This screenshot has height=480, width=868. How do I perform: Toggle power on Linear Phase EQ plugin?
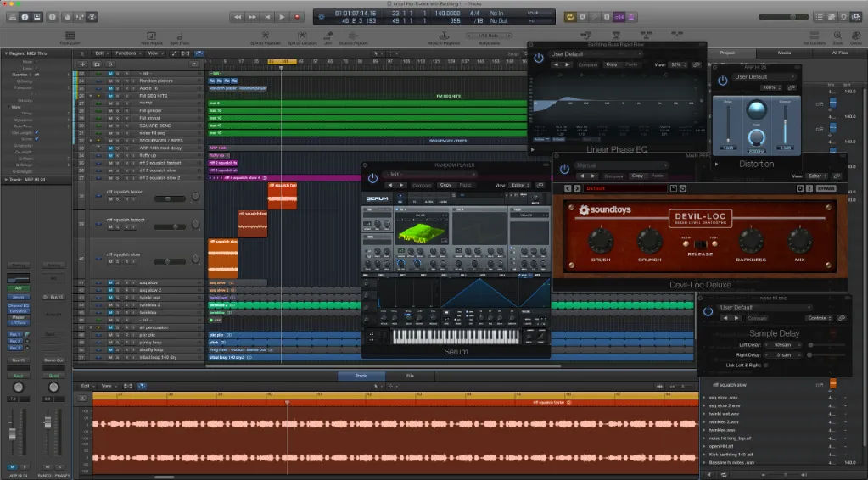[538, 58]
